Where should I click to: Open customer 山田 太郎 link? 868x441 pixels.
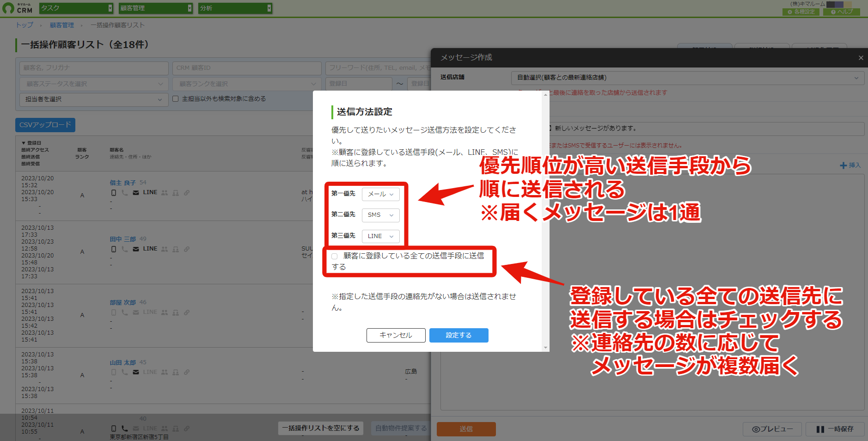coord(123,362)
